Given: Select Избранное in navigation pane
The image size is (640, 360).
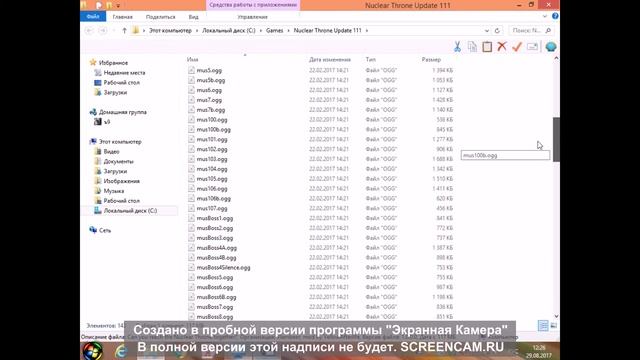Looking at the screenshot, I should 113,63.
